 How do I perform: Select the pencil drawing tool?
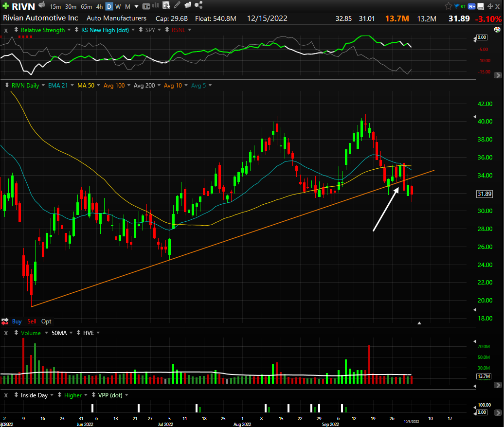(177, 5)
